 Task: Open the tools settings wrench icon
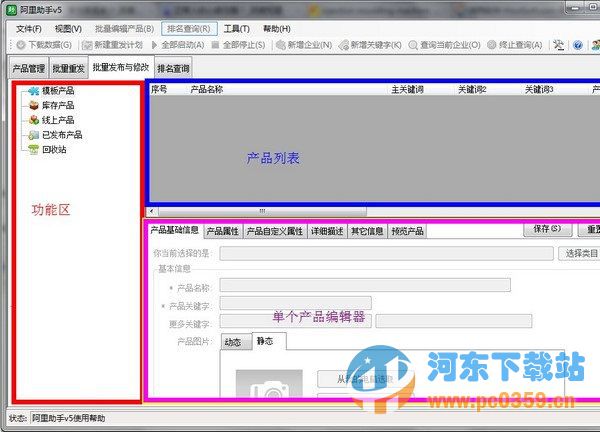click(x=559, y=45)
